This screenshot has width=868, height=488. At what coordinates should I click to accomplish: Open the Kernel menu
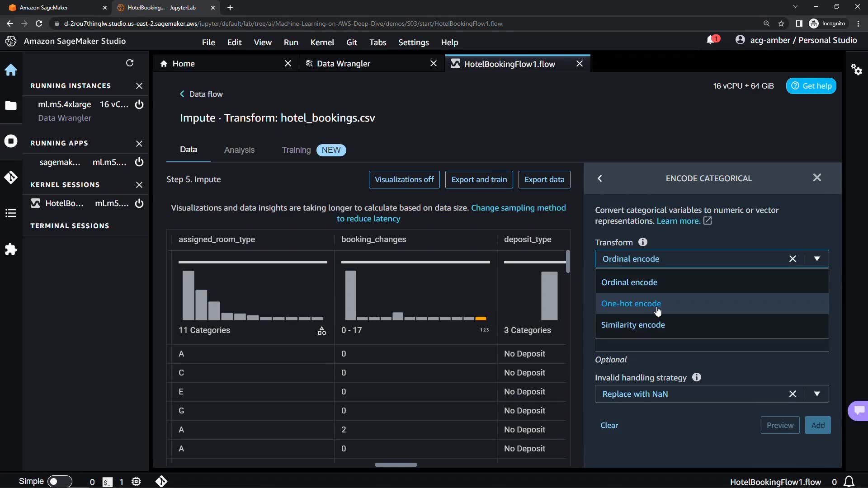tap(322, 42)
